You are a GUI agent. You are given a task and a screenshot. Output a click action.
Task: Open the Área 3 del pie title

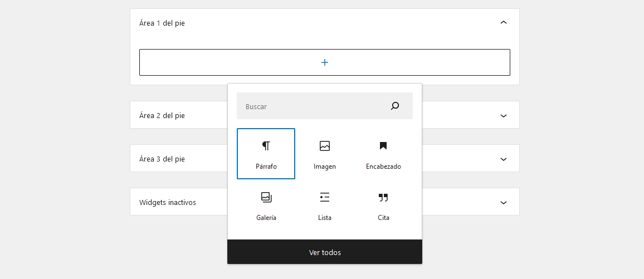(162, 159)
